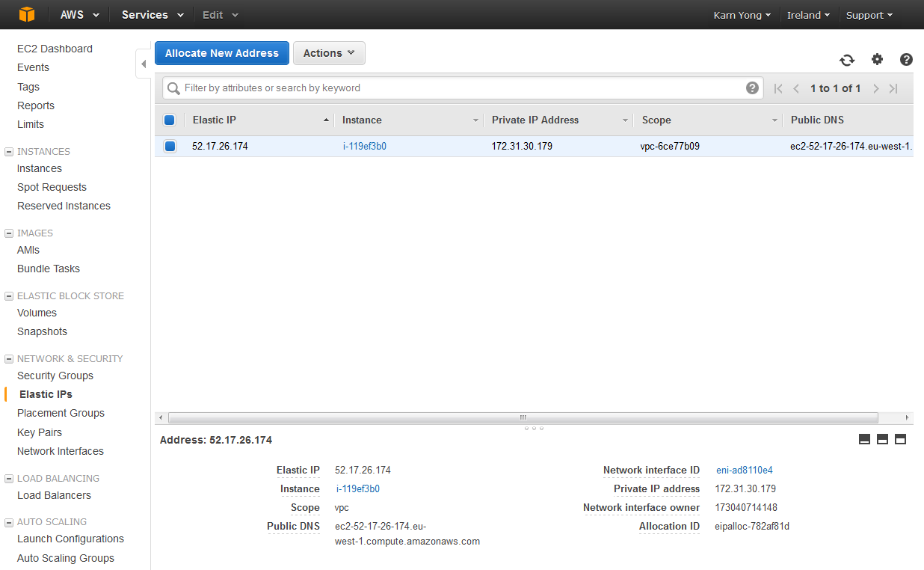Open the Services menu
The height and width of the screenshot is (570, 924).
[153, 15]
